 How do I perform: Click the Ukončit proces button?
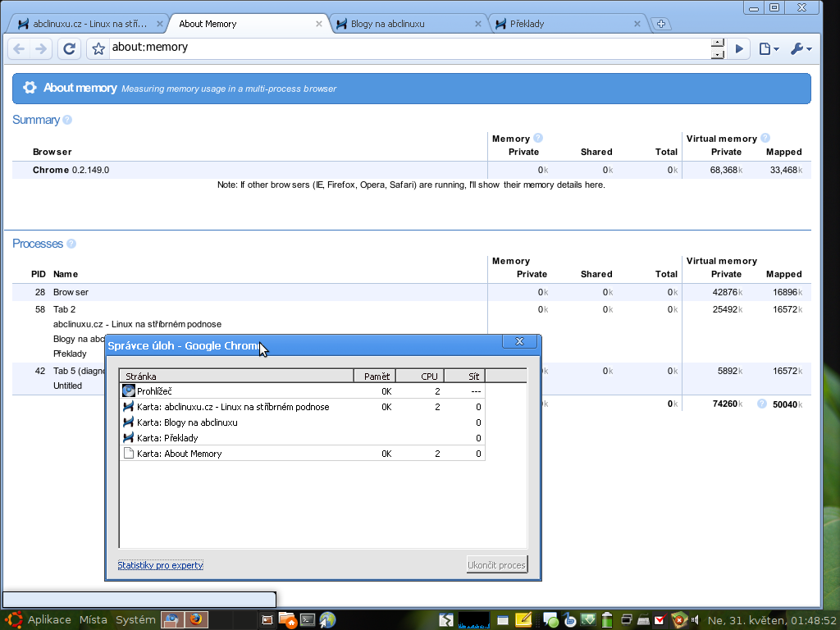496,564
